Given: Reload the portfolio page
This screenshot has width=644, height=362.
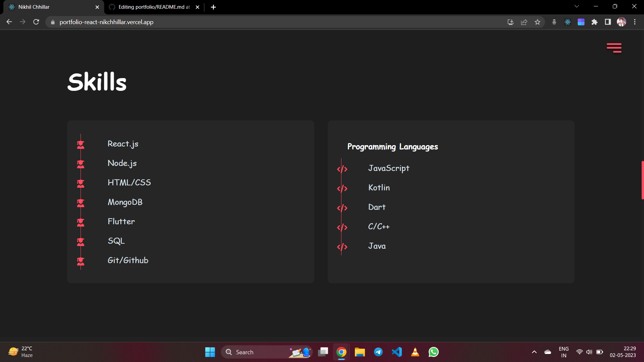Looking at the screenshot, I should (x=36, y=22).
